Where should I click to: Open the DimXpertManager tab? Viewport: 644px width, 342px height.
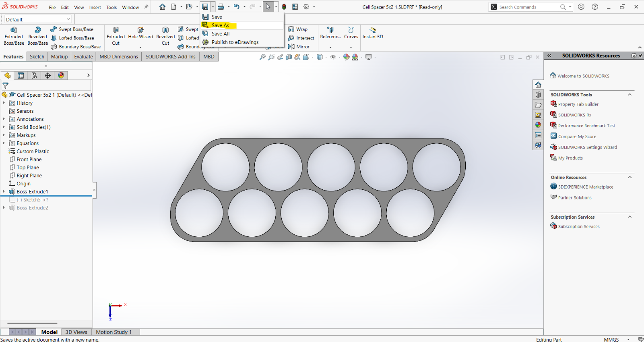coord(47,75)
